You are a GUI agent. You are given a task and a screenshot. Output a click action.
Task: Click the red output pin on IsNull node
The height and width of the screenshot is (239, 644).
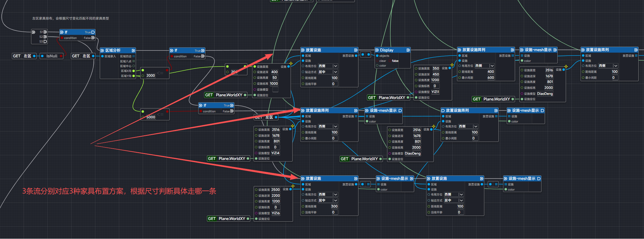coord(61,56)
